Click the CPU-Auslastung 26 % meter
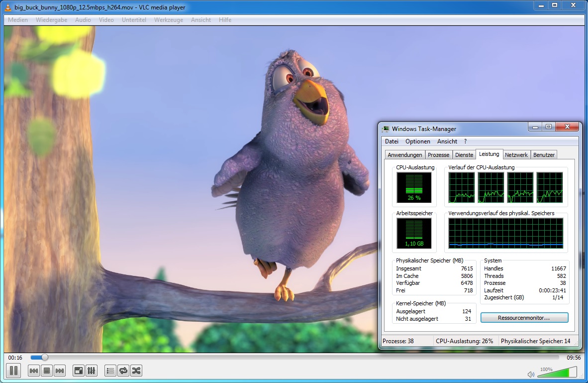This screenshot has width=588, height=383. 414,187
